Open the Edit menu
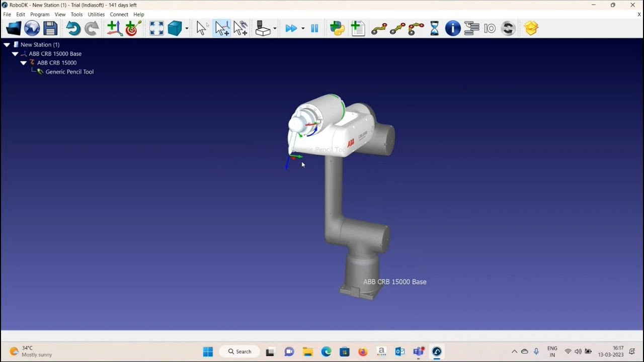This screenshot has height=362, width=644. point(21,15)
